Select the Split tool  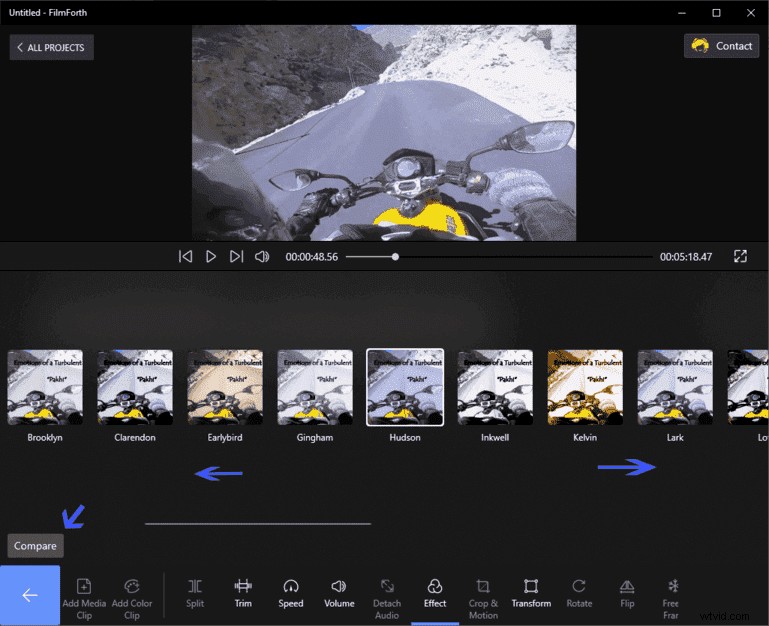click(x=195, y=593)
